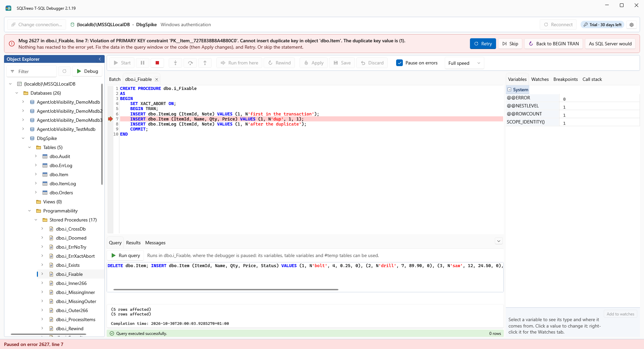This screenshot has width=644, height=349.
Task: Click Back to BEGIN TRAN button
Action: click(x=553, y=44)
